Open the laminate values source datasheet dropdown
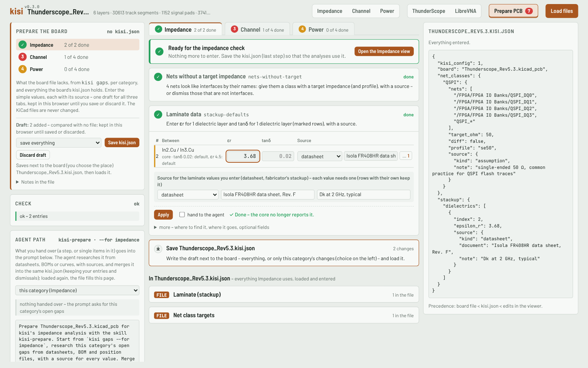This screenshot has height=368, width=588. point(188,195)
